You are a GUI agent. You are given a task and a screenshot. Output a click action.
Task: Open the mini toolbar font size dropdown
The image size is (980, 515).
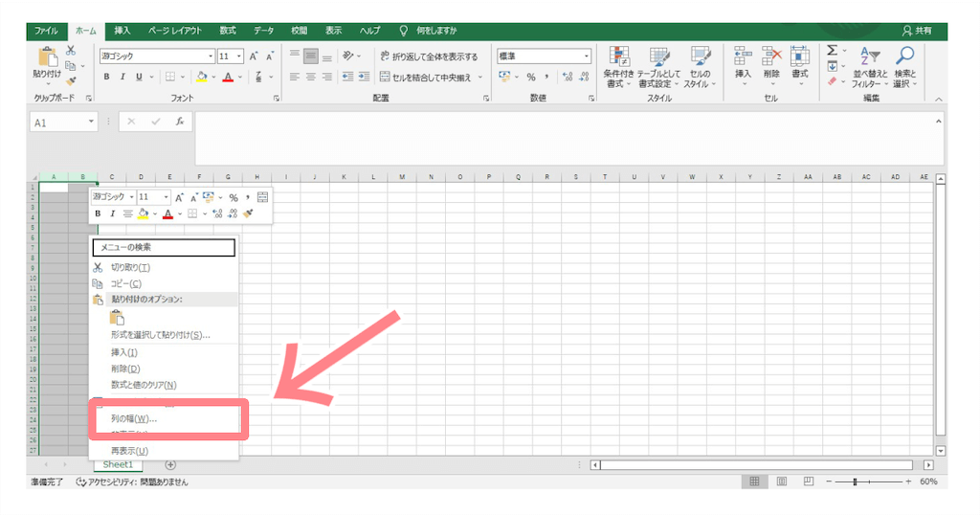pos(166,197)
